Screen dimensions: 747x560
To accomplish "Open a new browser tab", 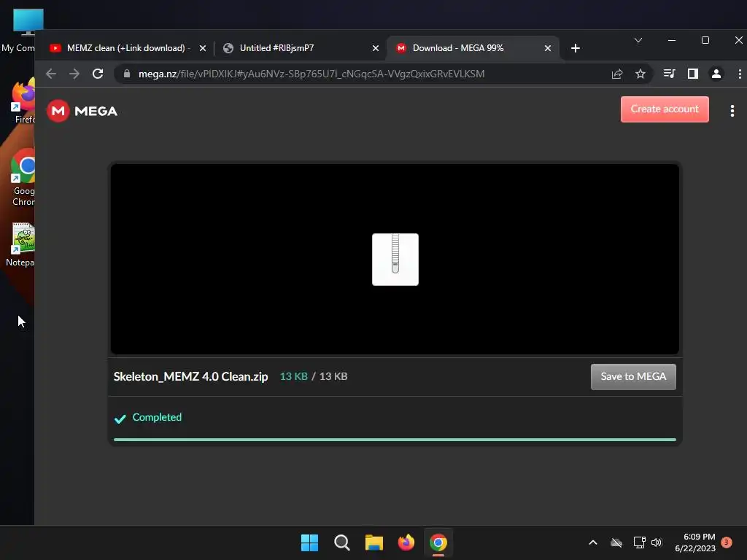I will point(576,48).
